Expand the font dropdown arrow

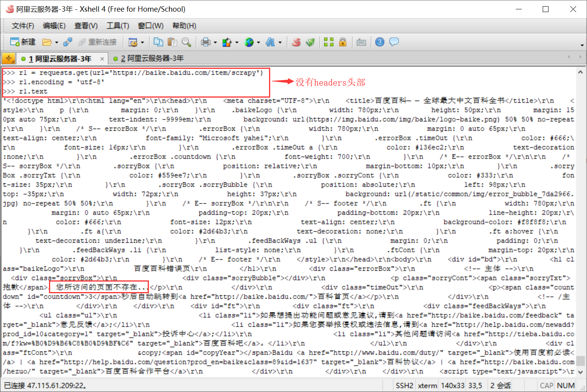[x=280, y=42]
